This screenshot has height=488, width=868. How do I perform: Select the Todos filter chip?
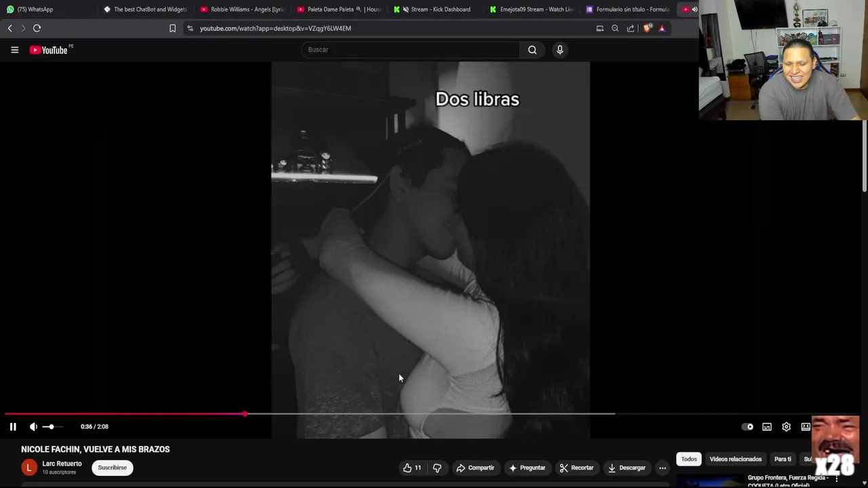pyautogui.click(x=689, y=459)
